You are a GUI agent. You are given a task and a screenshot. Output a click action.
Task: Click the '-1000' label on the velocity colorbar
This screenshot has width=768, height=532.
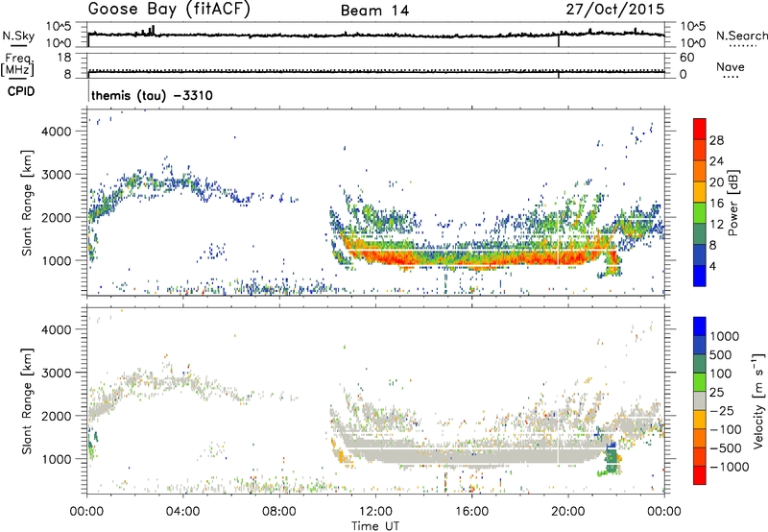tap(730, 467)
